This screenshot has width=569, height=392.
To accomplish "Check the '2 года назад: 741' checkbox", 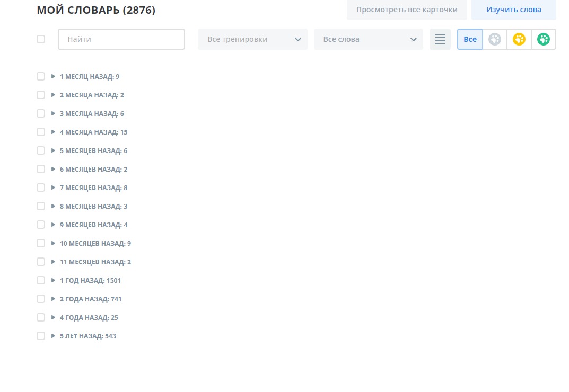I will point(41,299).
